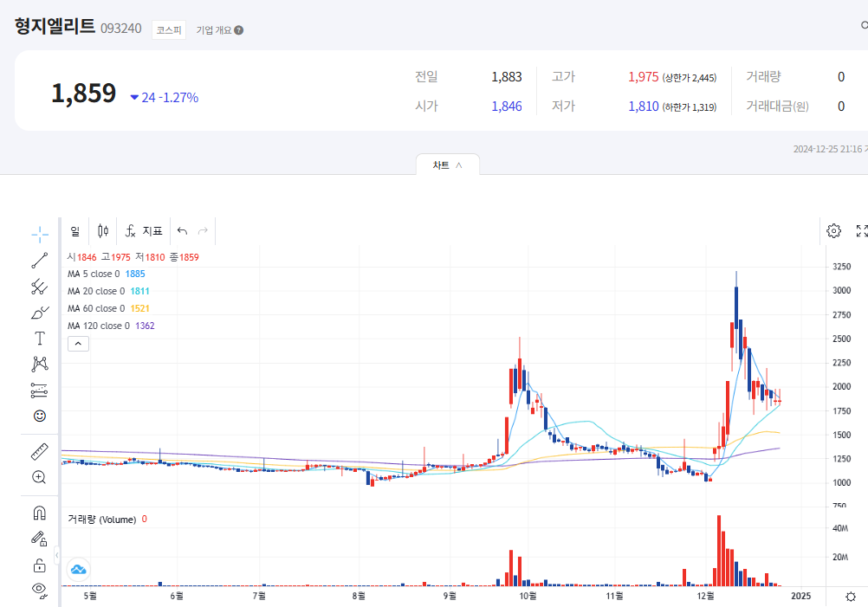Select the crosshair cursor tool
This screenshot has width=868, height=607.
[39, 235]
